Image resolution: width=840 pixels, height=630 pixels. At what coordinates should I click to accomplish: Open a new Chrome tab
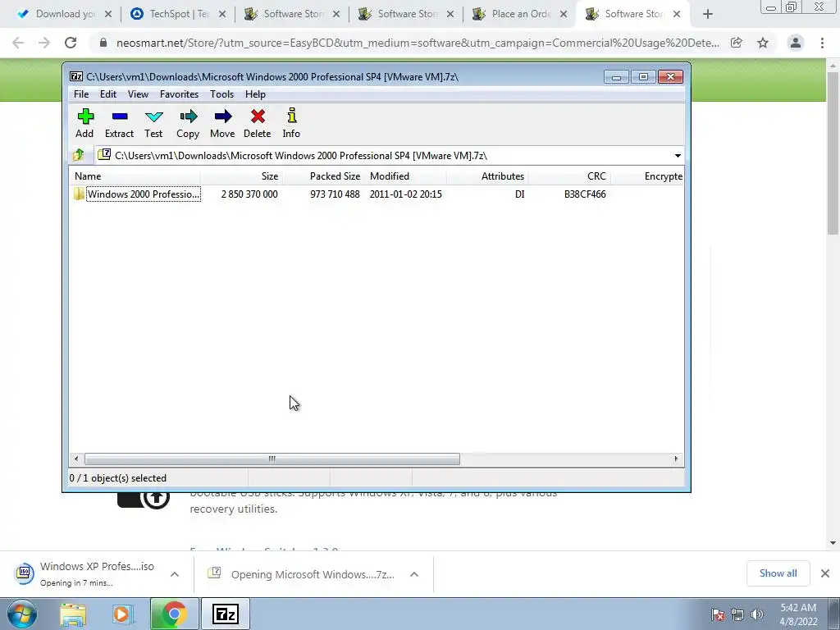(x=708, y=14)
